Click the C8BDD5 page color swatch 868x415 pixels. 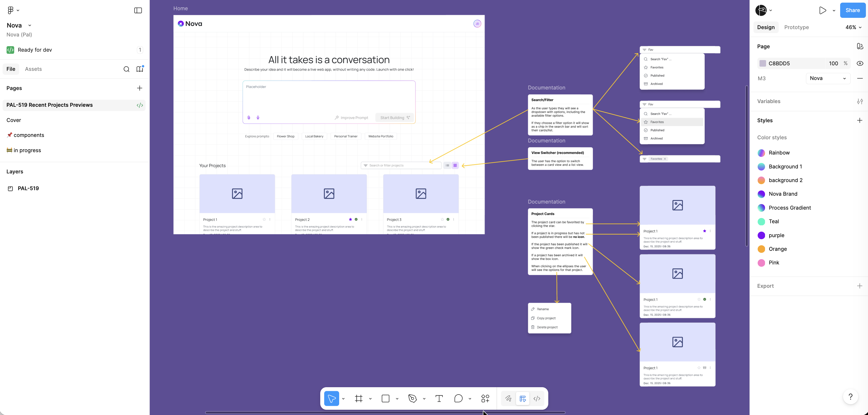[x=763, y=63]
